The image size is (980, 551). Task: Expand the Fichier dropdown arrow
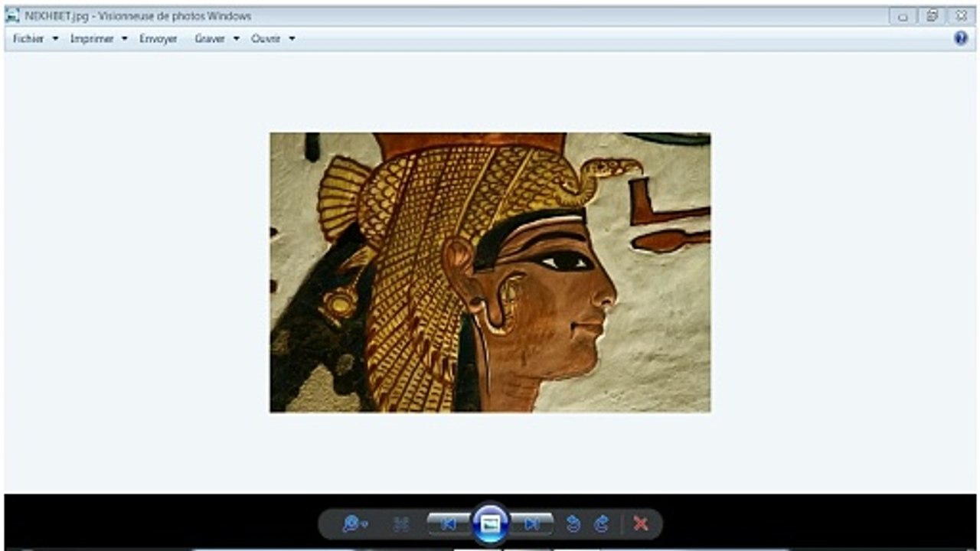click(55, 39)
